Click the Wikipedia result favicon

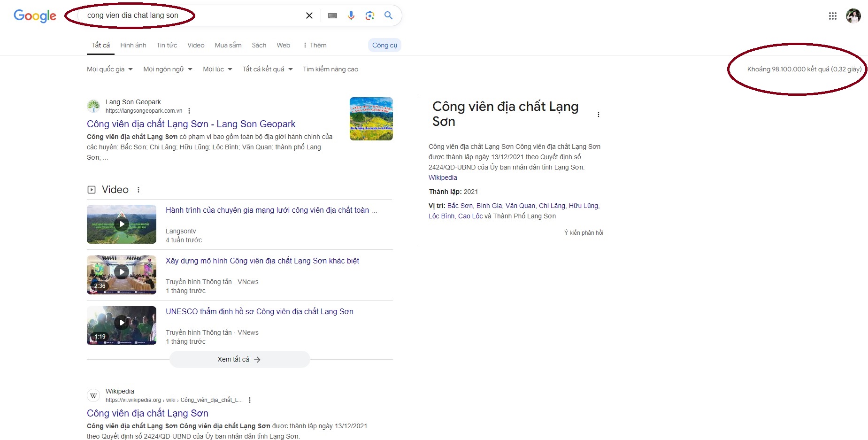(93, 395)
